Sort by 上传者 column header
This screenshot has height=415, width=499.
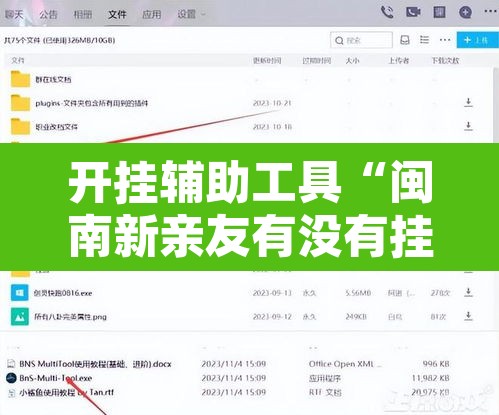pyautogui.click(x=399, y=61)
